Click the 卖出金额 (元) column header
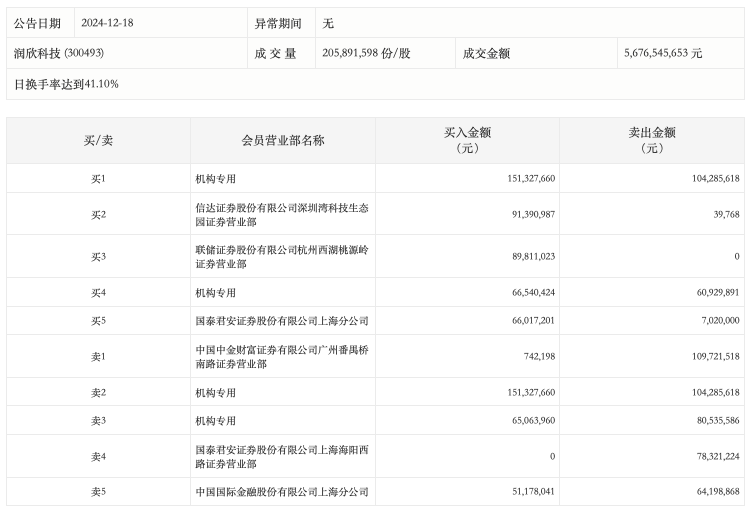The width and height of the screenshot is (750, 512). tap(651, 140)
